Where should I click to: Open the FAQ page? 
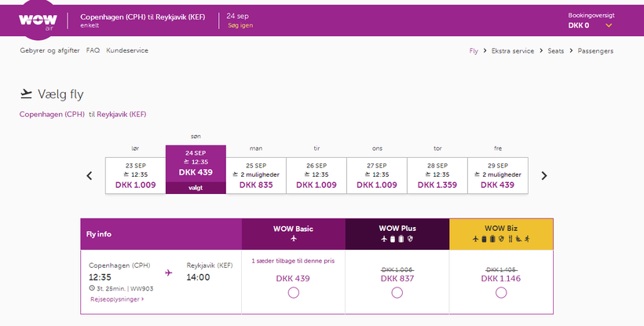pyautogui.click(x=93, y=51)
